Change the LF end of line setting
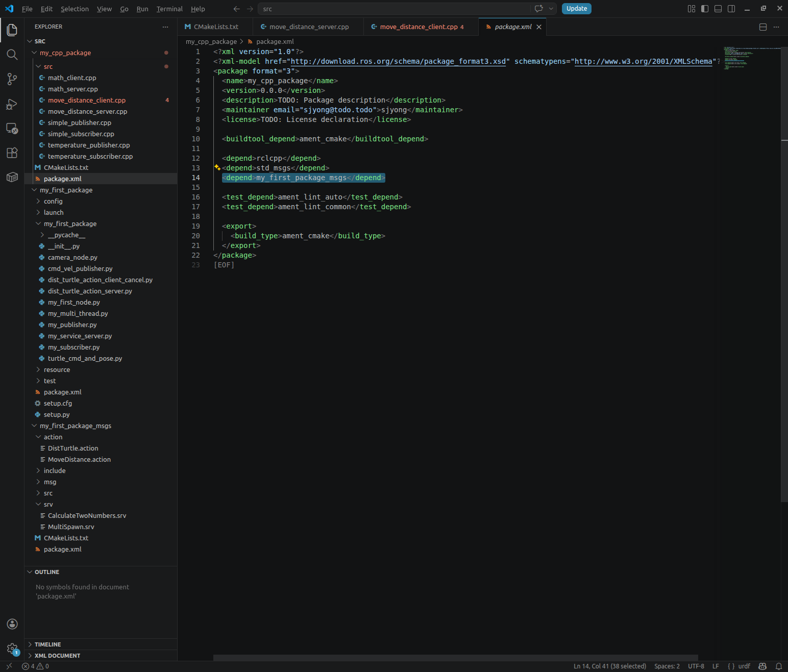Screen dimensions: 788x672 (716, 666)
